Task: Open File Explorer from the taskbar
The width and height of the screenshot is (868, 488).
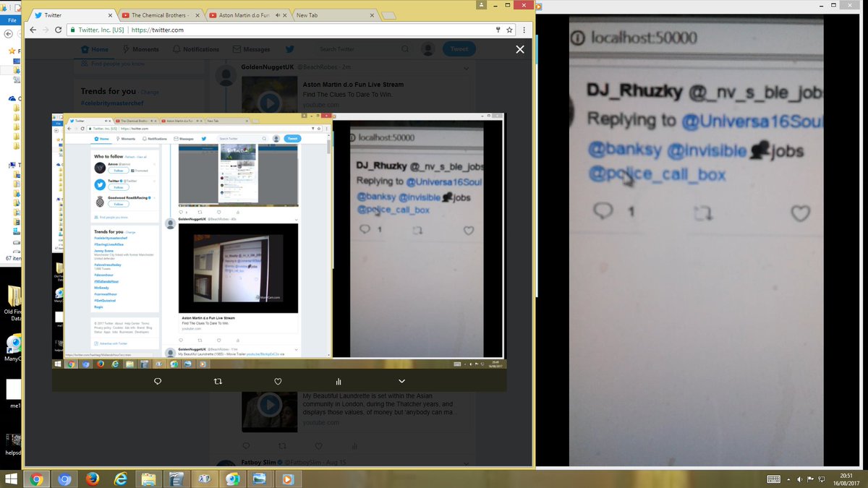Action: click(x=148, y=479)
